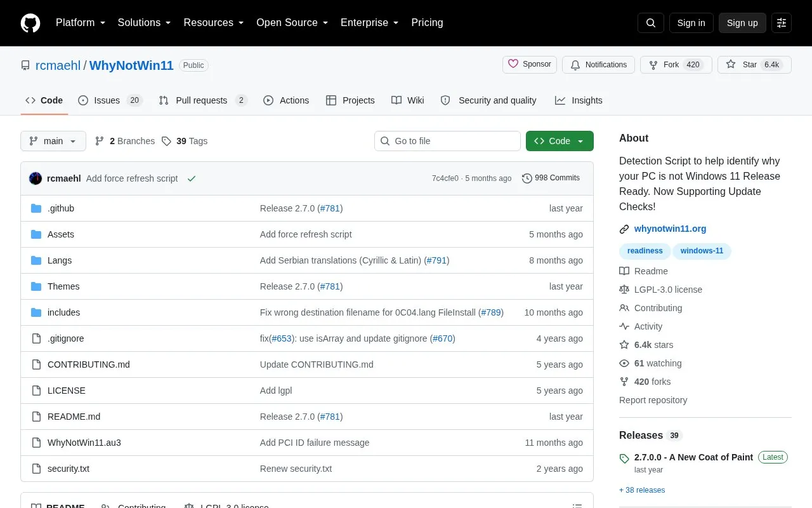The image size is (812, 508).
Task: Expand the Open Source menu
Action: (292, 23)
